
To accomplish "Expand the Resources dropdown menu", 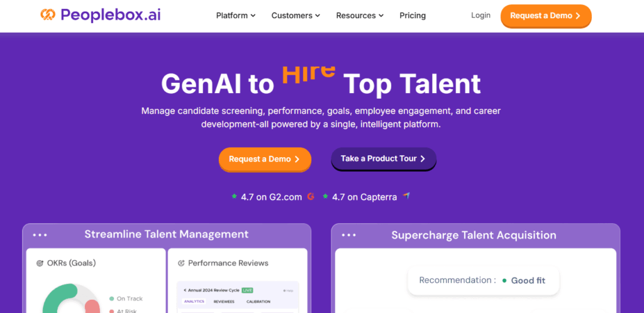I will (x=360, y=15).
